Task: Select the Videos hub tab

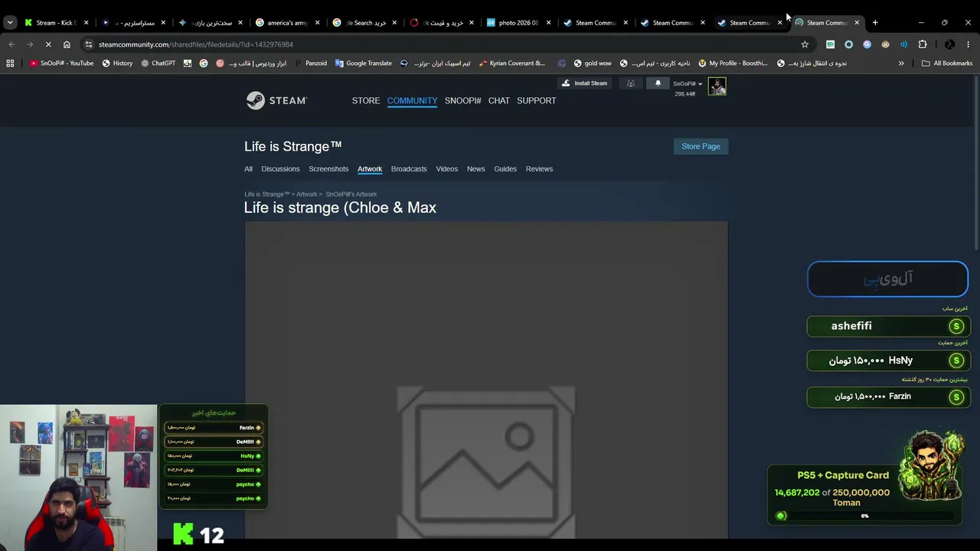Action: click(x=447, y=169)
